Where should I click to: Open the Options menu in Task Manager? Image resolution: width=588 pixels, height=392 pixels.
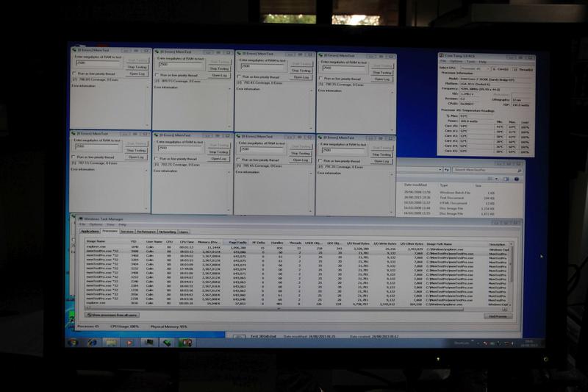(x=96, y=224)
